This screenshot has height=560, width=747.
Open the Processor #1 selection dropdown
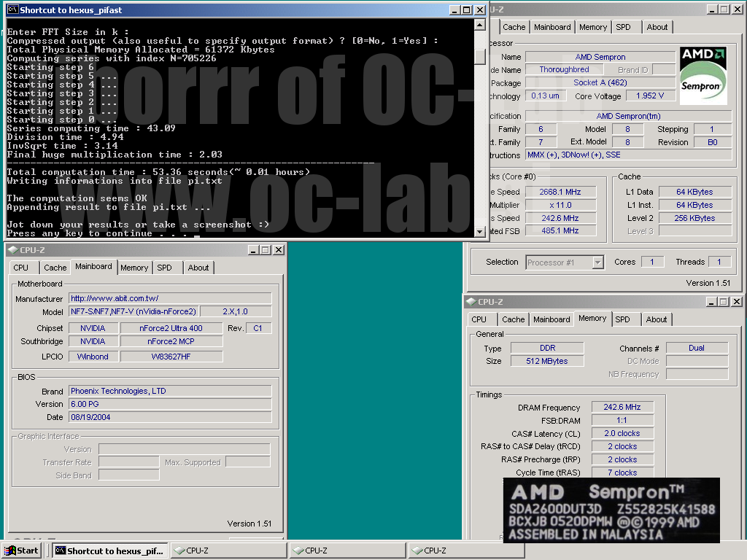click(598, 262)
